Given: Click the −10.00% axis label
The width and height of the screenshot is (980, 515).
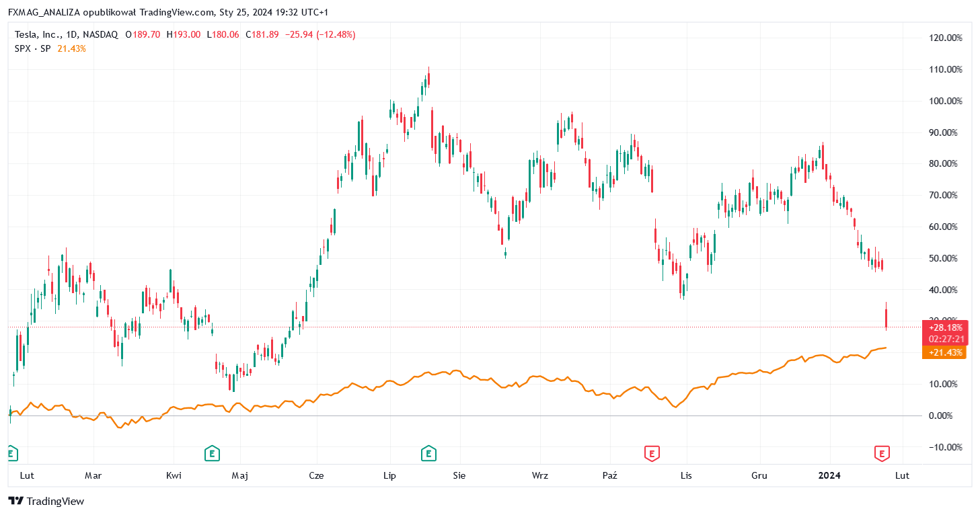Looking at the screenshot, I should click(945, 447).
